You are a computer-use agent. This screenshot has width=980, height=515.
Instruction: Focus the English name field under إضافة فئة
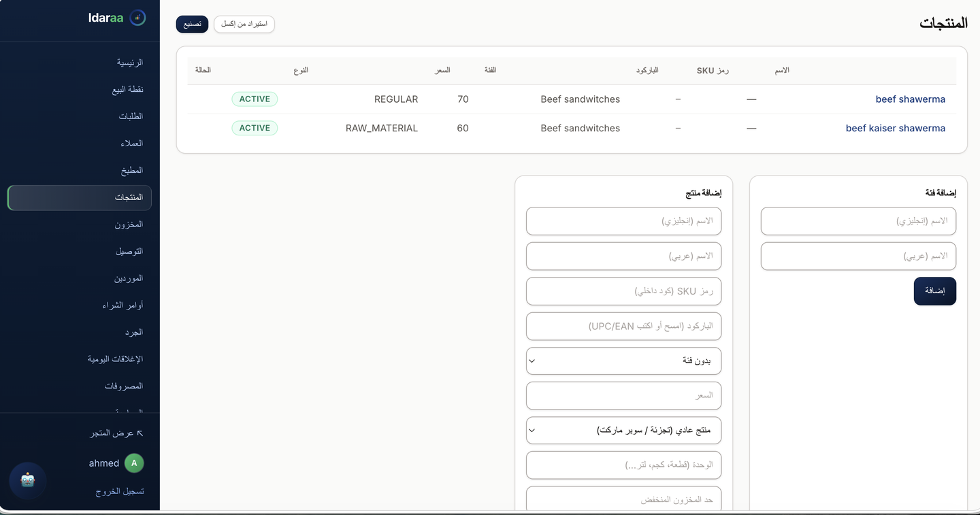click(858, 221)
